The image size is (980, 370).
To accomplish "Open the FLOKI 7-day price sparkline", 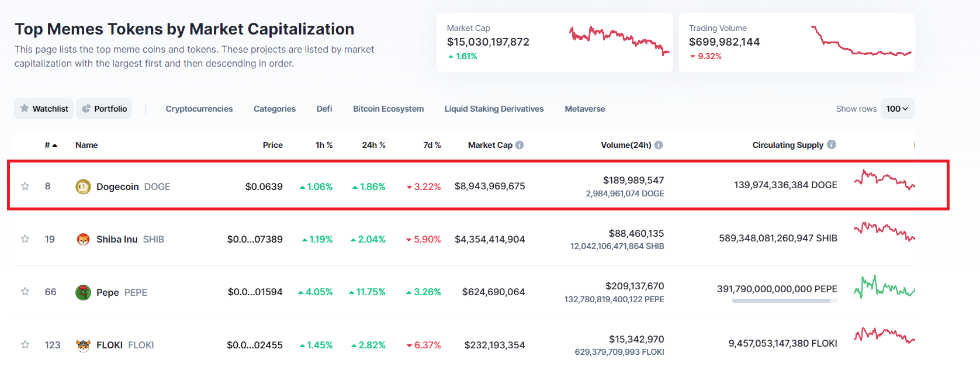I will [x=884, y=335].
